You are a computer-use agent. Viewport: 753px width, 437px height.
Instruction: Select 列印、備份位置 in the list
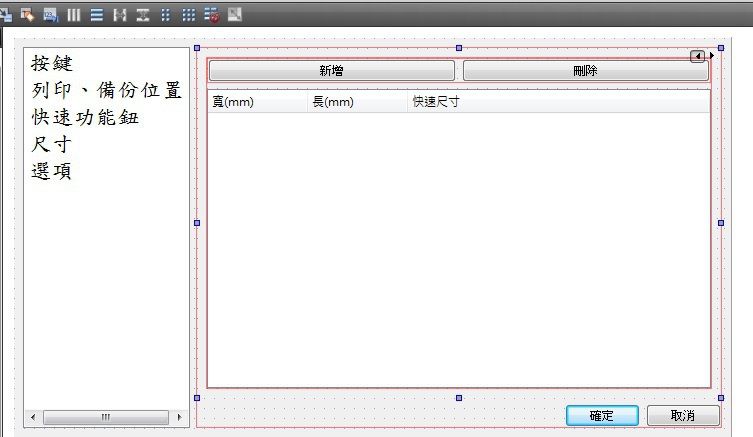coord(107,90)
